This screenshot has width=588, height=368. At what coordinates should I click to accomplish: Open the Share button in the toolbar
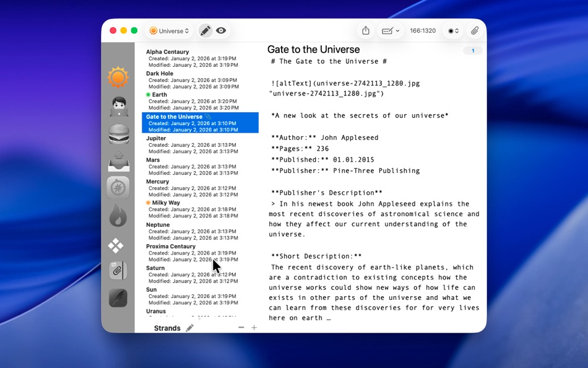365,30
